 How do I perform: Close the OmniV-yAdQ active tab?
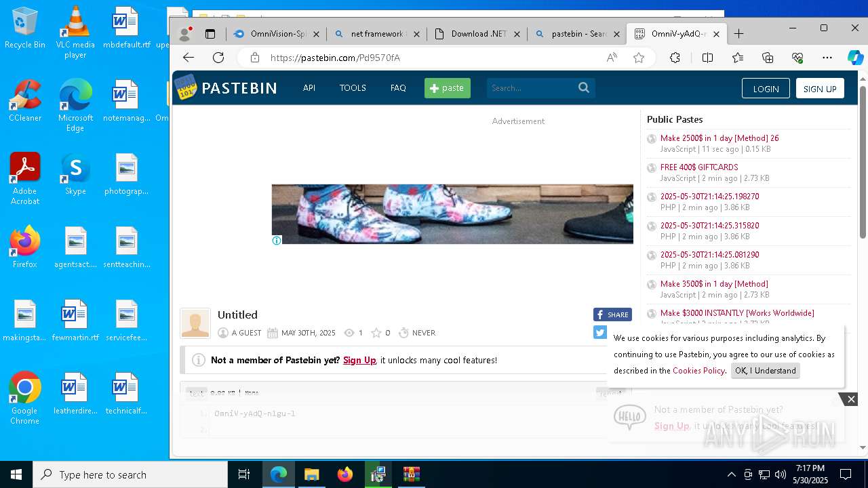[716, 33]
